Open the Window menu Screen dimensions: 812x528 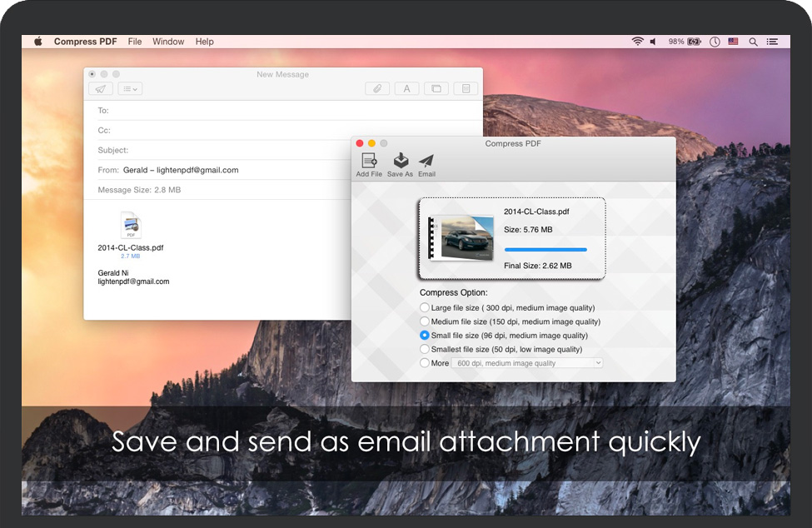coord(168,42)
